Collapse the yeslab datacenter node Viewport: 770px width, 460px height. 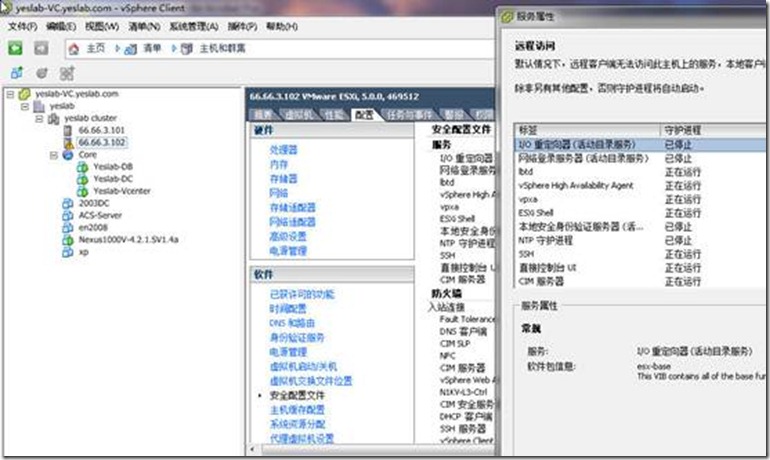click(25, 106)
